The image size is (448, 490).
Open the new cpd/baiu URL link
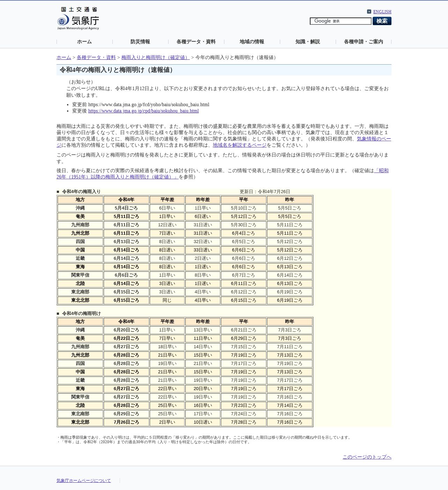[x=143, y=111]
